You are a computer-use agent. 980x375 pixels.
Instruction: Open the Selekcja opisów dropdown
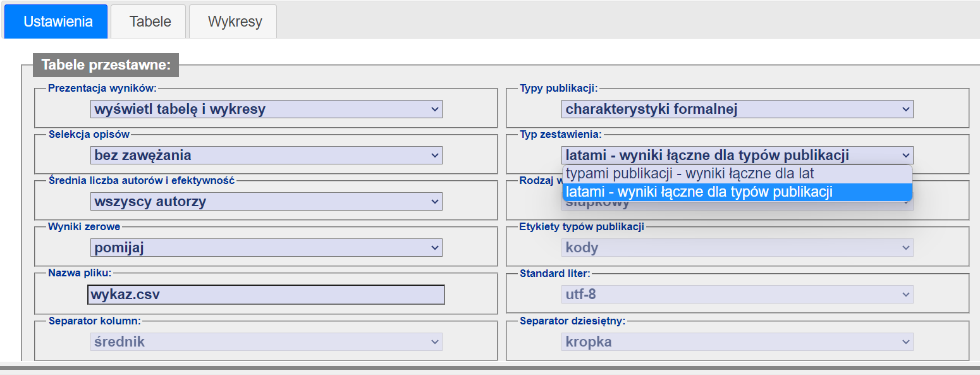pos(266,155)
